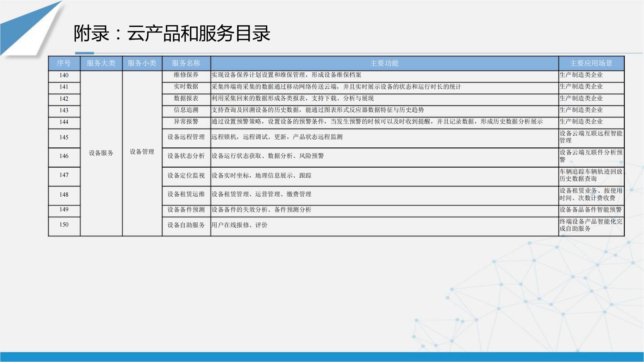Select the 服务大类 column header
The width and height of the screenshot is (644, 362).
tap(101, 63)
